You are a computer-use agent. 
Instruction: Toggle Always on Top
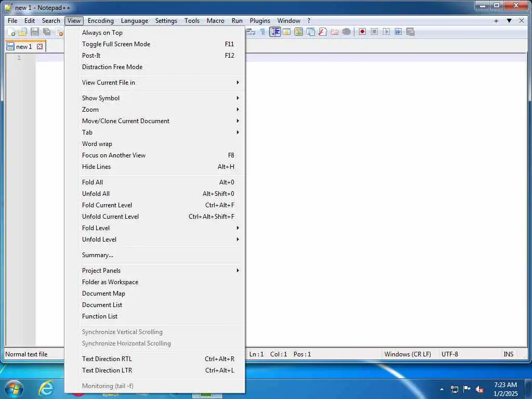coord(155,33)
